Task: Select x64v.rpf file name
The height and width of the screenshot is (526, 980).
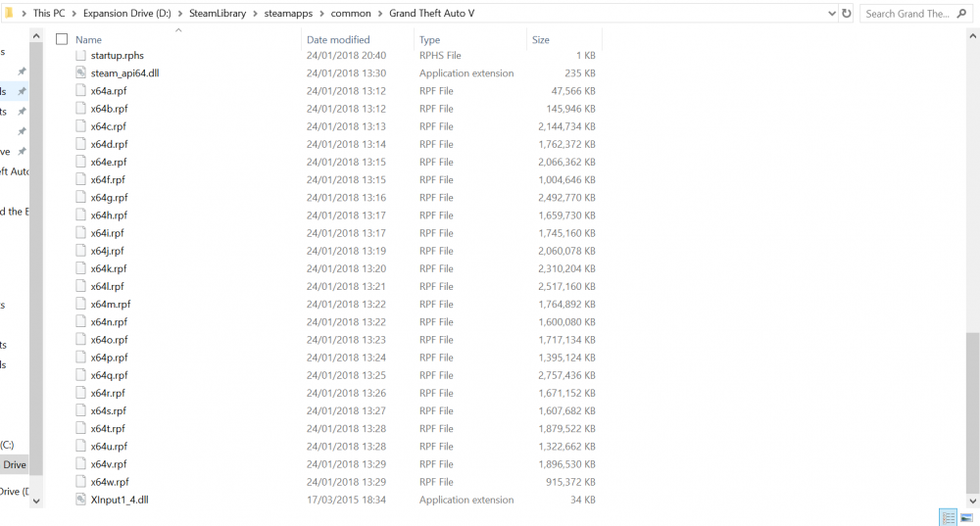Action: [x=109, y=464]
